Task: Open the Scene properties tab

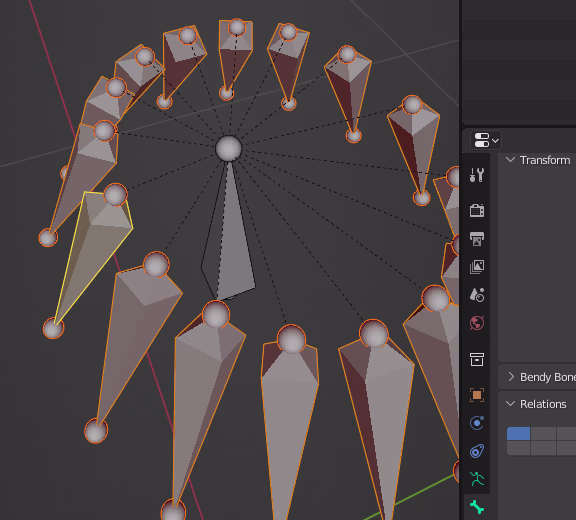Action: pyautogui.click(x=477, y=295)
